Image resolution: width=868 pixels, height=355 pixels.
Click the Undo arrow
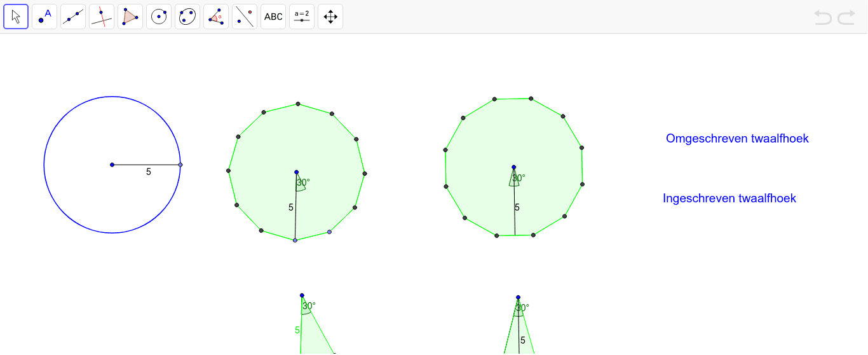(x=823, y=17)
